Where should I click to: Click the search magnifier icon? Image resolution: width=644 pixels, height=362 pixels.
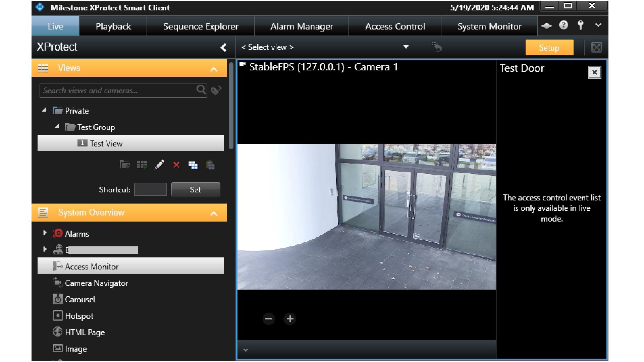click(201, 90)
